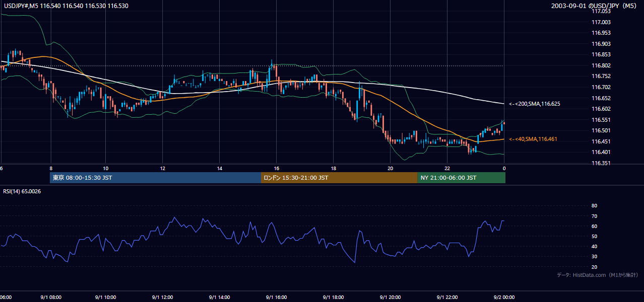Click hour label 0 below price chart
Viewport: 644px width, 302px height.
click(504, 168)
